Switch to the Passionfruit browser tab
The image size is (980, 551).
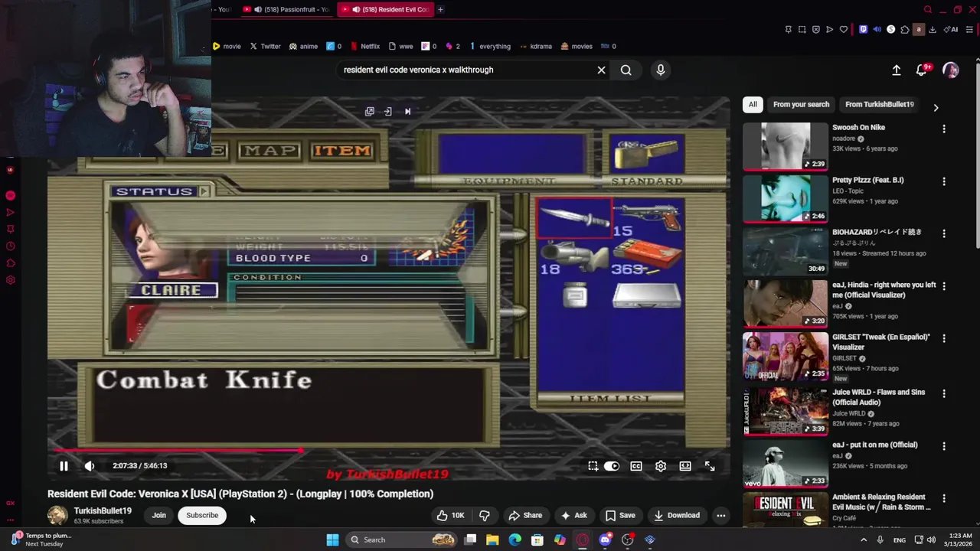point(286,9)
